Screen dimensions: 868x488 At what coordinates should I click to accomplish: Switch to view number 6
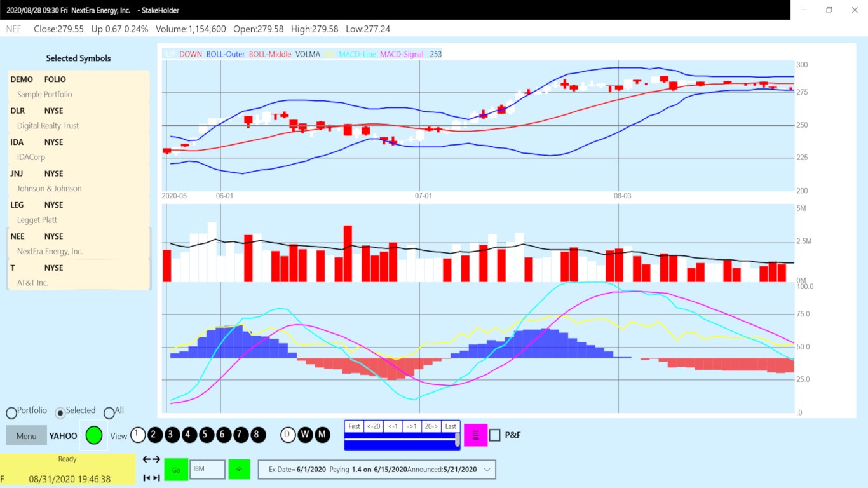(x=224, y=435)
